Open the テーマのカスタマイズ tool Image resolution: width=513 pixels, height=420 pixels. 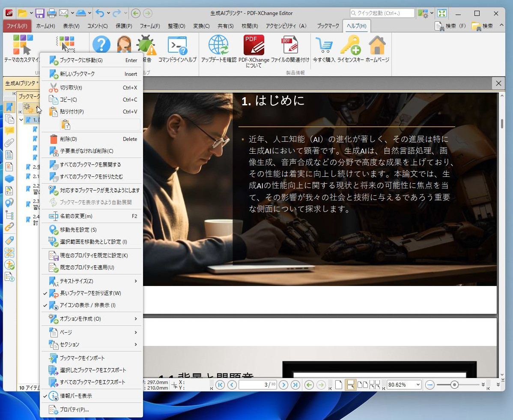(22, 49)
